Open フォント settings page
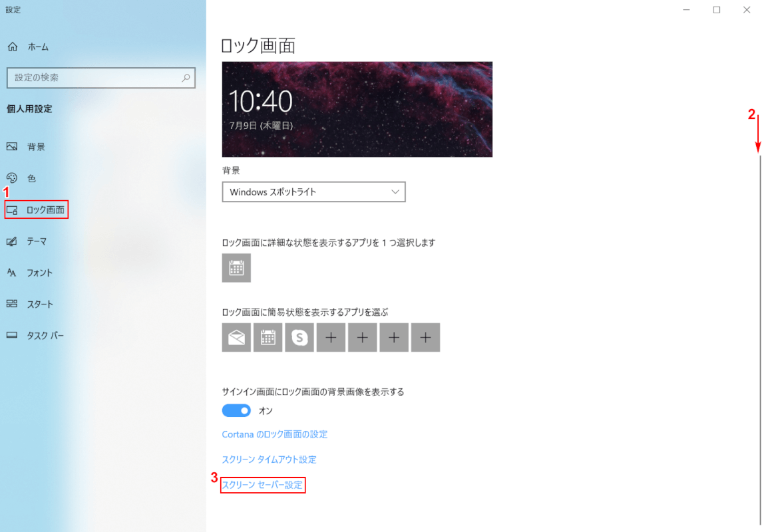Viewport: 762px width, 532px height. 39,273
